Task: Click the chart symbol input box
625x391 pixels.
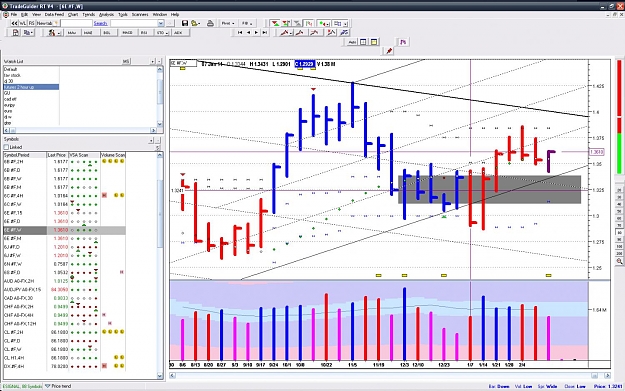Action: click(x=183, y=63)
